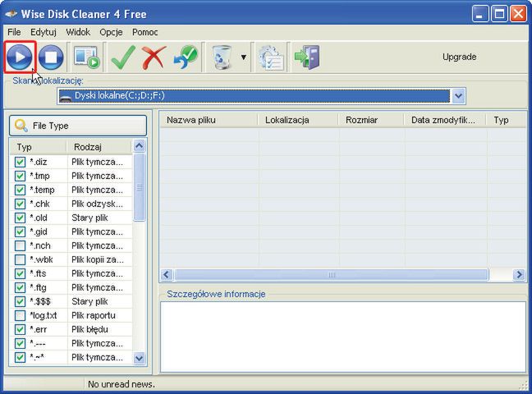Image resolution: width=532 pixels, height=394 pixels.
Task: Select the 'Plik błędu' row text
Action: (89, 329)
